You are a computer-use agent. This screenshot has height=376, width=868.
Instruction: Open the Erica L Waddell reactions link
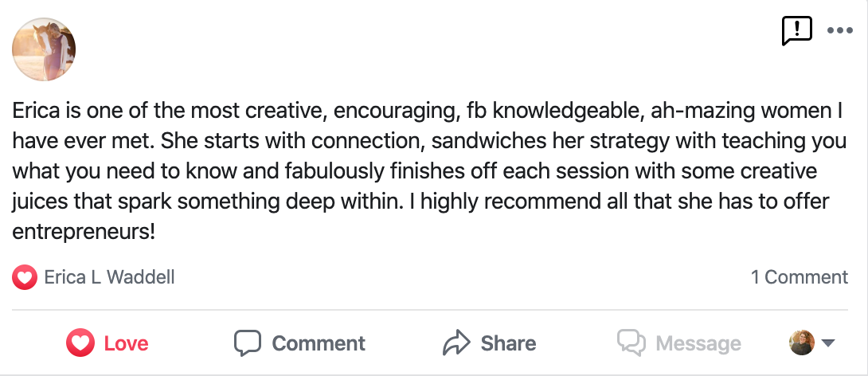[x=109, y=277]
